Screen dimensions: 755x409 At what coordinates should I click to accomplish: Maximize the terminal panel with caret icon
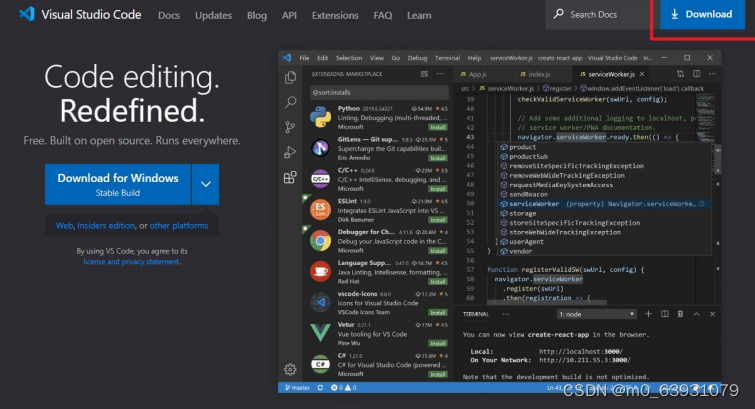(x=696, y=314)
